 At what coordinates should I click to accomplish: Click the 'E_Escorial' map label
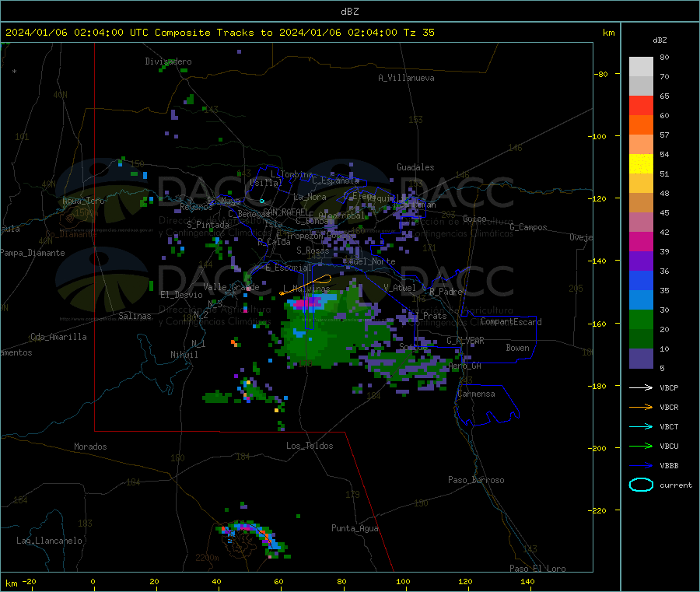(288, 268)
